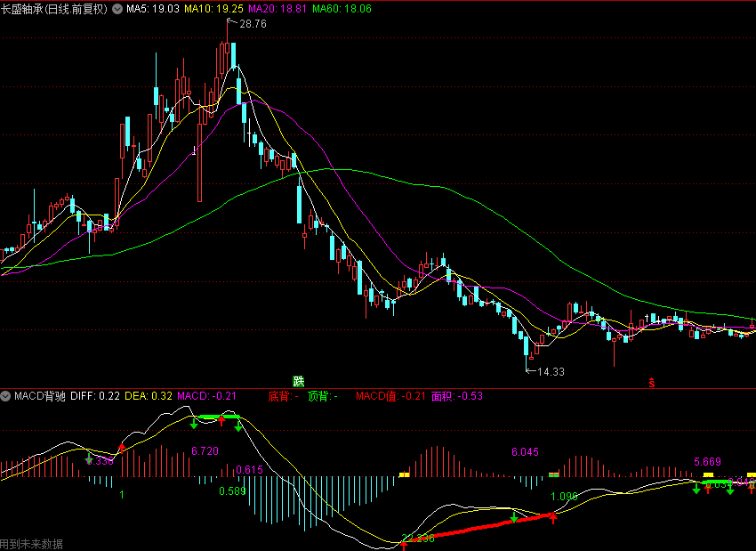Click the yellow marker below the 5.669 value

click(x=708, y=474)
